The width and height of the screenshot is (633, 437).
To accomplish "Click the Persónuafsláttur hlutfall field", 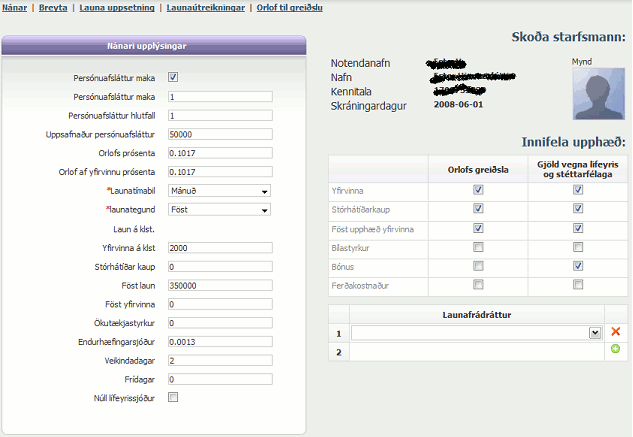I will [220, 116].
